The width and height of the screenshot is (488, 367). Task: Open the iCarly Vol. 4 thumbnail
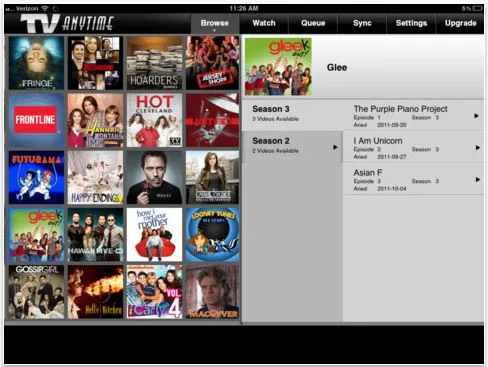(x=154, y=292)
